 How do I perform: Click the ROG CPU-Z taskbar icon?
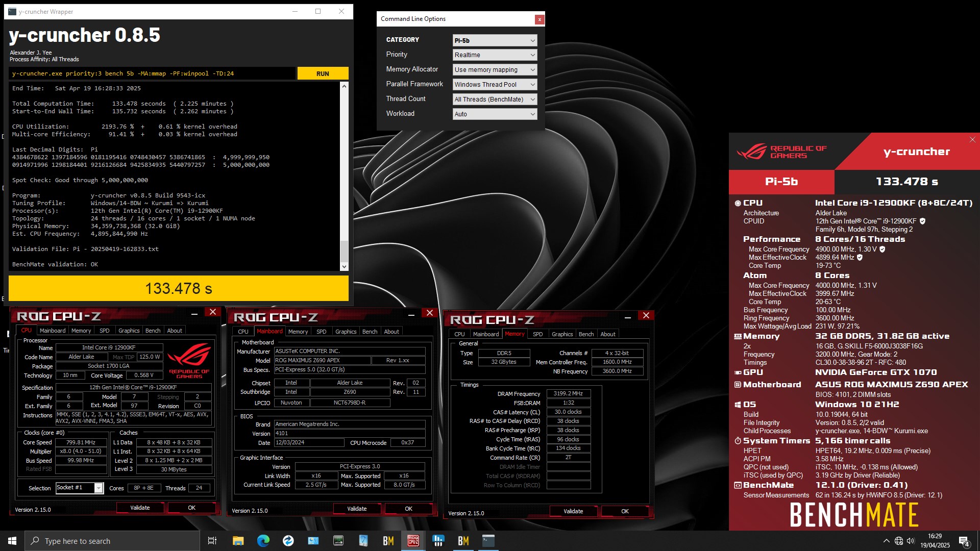[x=413, y=541]
